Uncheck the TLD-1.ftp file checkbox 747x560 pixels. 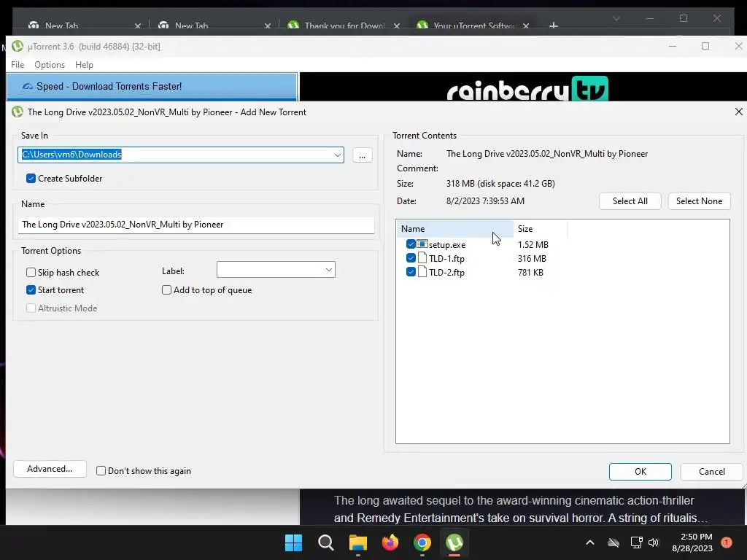tap(411, 258)
